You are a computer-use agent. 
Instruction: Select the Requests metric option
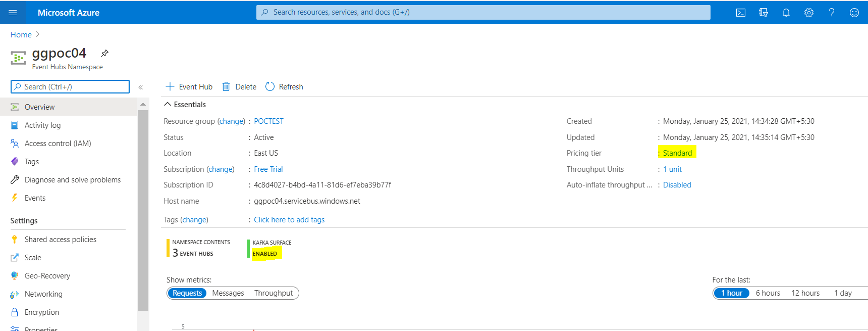pyautogui.click(x=187, y=293)
